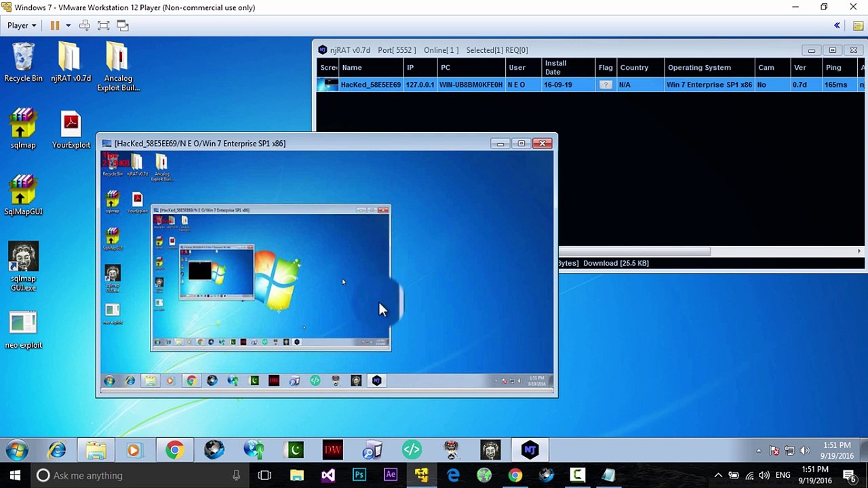Send Ctrl+Alt+Del via VMware toolbar icon
The height and width of the screenshot is (488, 868).
85,26
